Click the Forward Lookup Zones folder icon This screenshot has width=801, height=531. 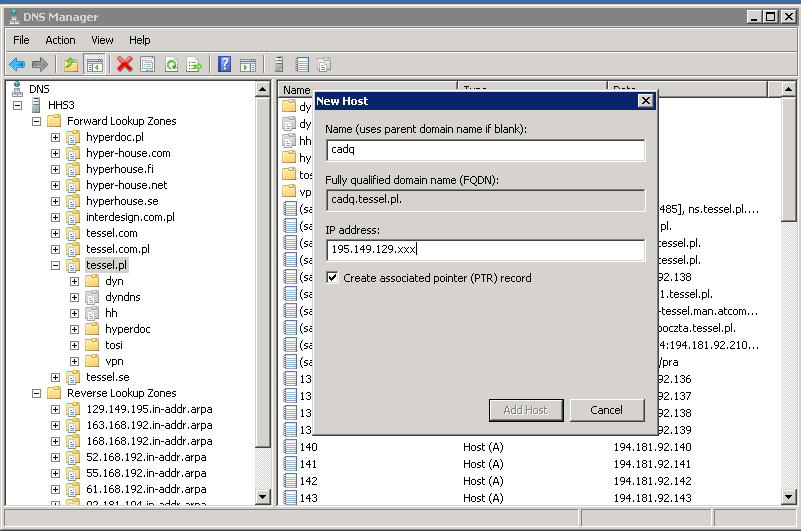coord(54,121)
